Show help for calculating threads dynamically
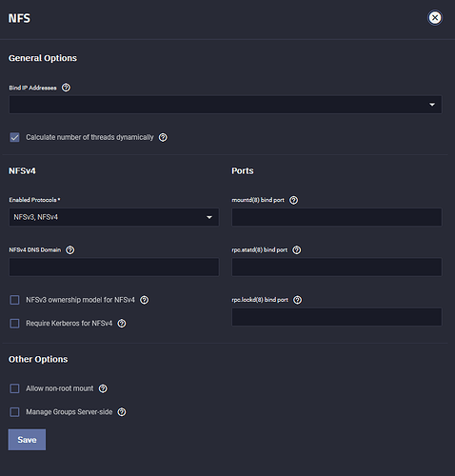455x476 pixels. tap(163, 137)
